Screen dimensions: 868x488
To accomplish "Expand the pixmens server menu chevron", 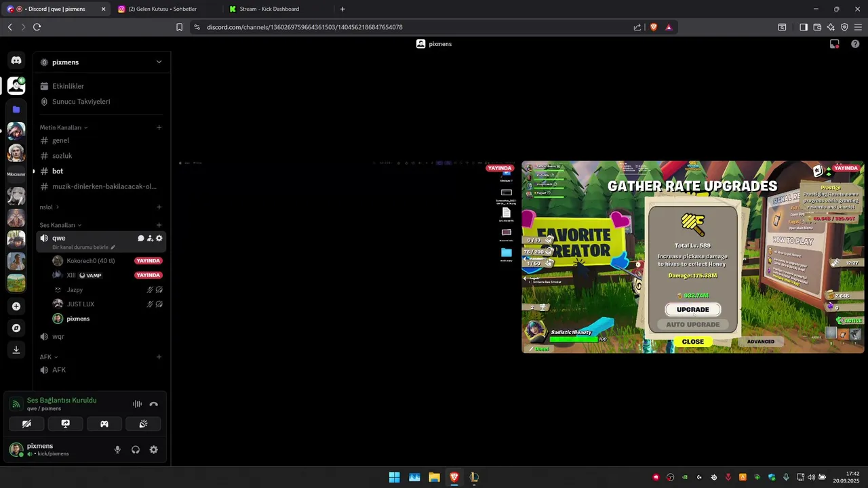I will pyautogui.click(x=159, y=62).
